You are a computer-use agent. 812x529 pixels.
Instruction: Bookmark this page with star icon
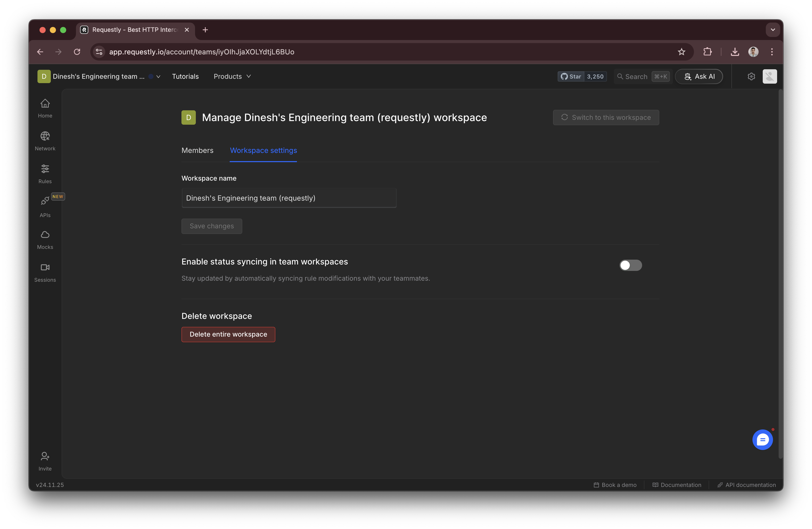[x=681, y=52]
